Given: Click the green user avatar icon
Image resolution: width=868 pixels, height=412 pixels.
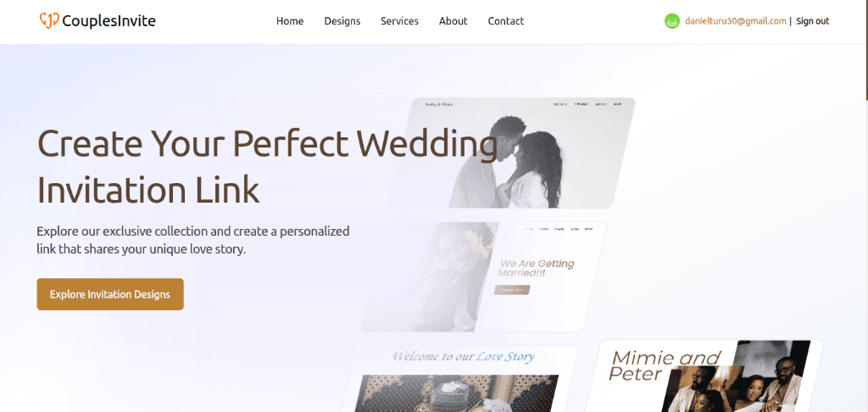Looking at the screenshot, I should [672, 21].
